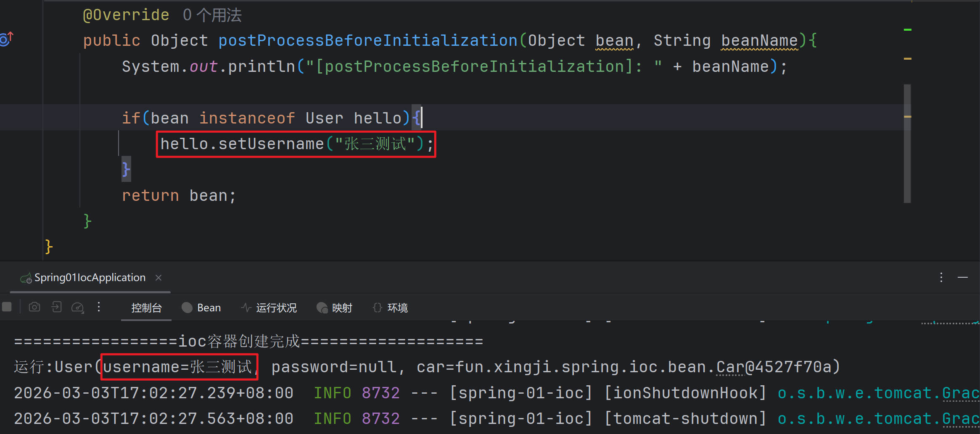
Task: Click the thread dump camera icon
Action: click(34, 307)
